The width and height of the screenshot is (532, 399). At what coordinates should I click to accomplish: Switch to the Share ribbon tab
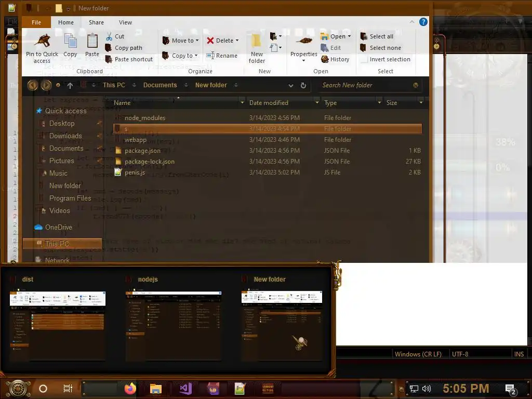[x=96, y=22]
